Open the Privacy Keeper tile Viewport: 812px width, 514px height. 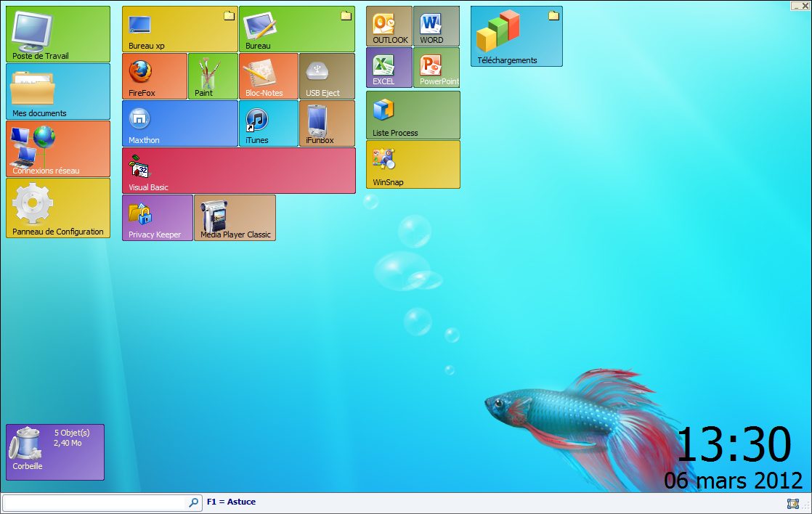click(157, 218)
